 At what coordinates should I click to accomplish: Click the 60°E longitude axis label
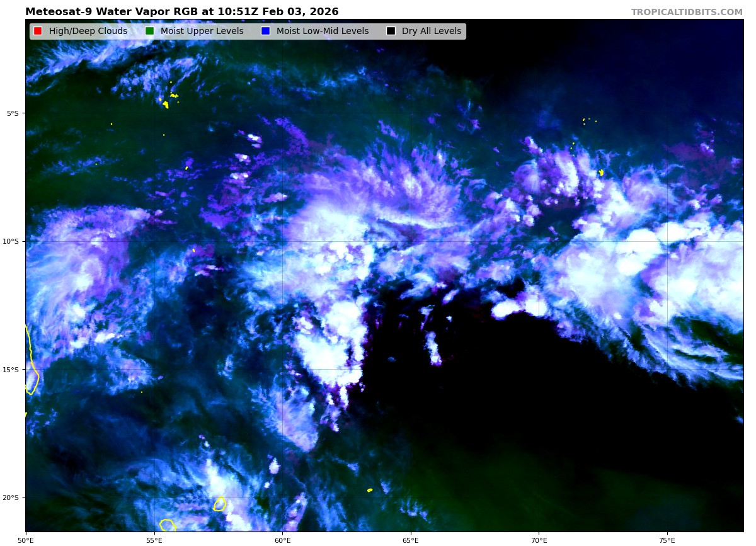[x=282, y=540]
